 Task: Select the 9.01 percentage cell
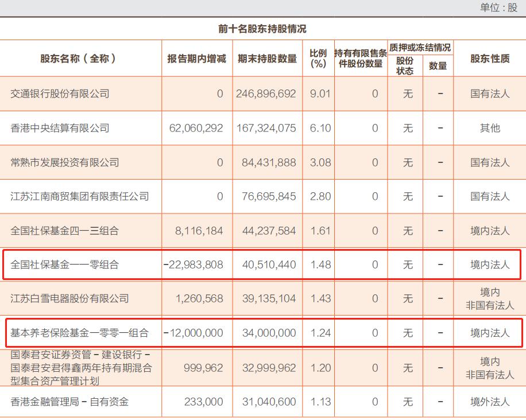[320, 94]
